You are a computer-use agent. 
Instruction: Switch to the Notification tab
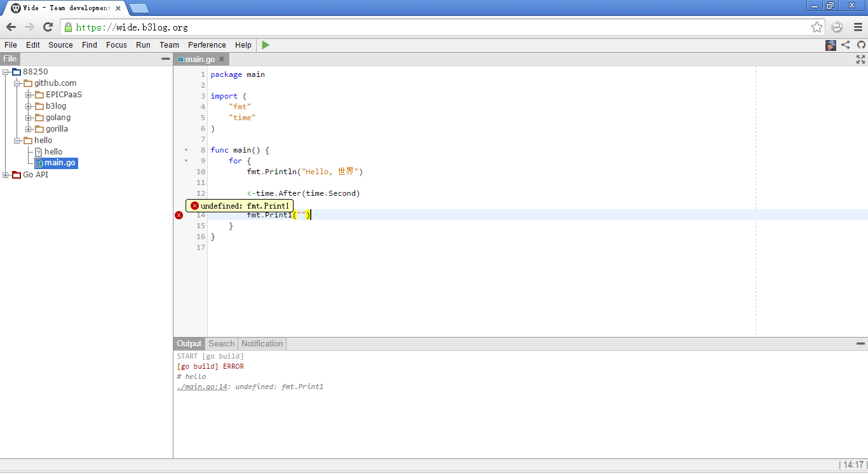[262, 343]
